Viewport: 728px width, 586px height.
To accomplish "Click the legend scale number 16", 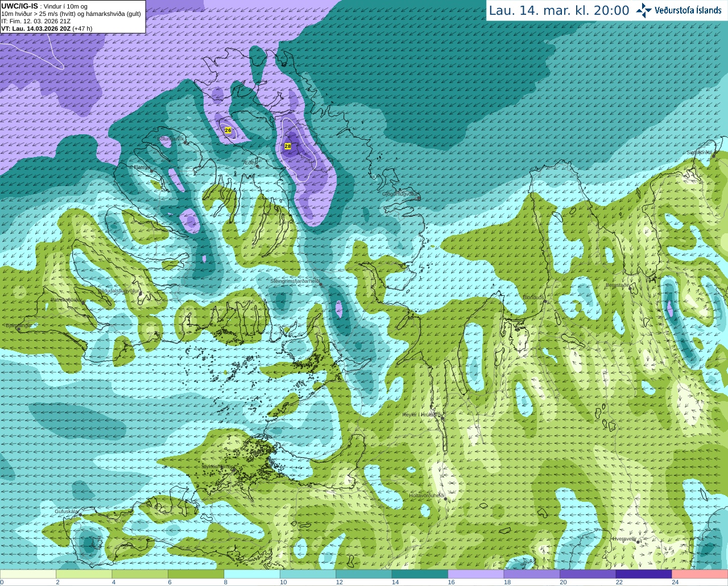I will 451,582.
